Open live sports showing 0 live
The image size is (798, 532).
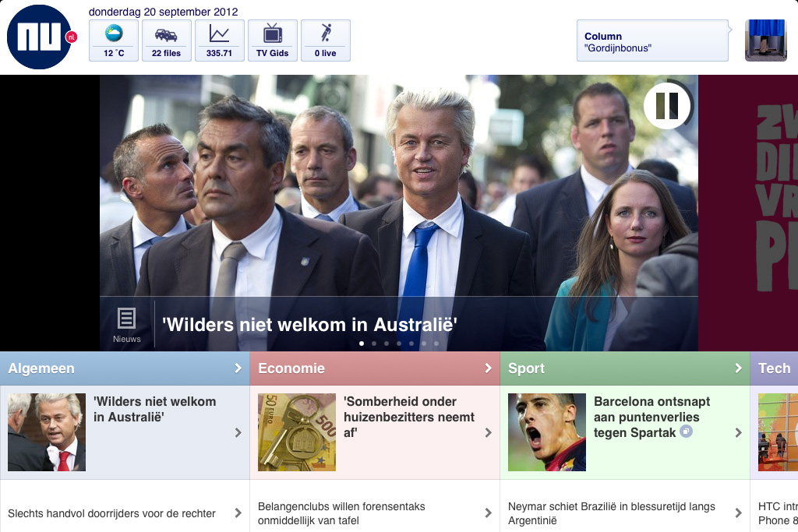pos(325,41)
